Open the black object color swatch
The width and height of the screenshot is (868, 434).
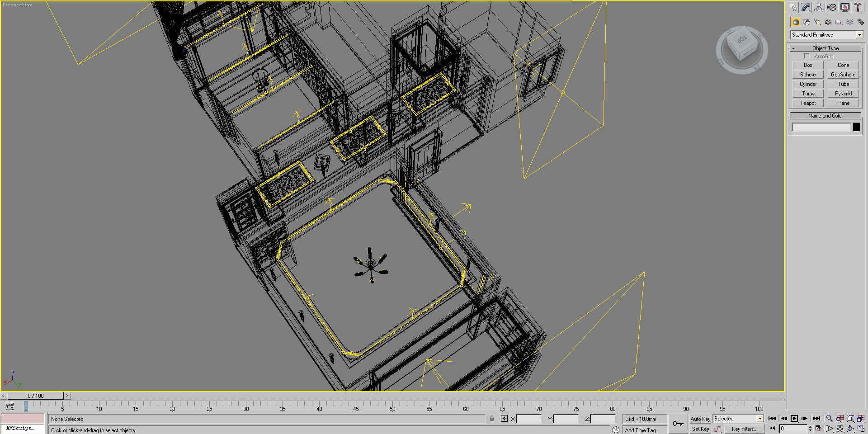click(856, 127)
